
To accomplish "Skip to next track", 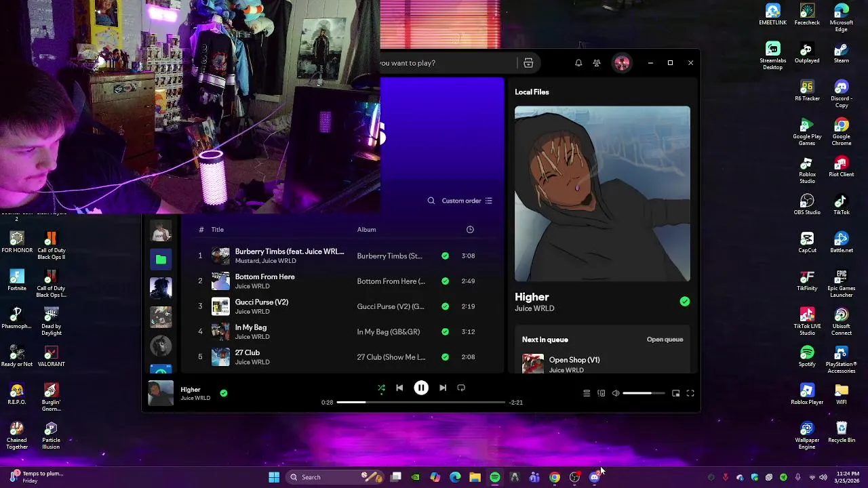I will pyautogui.click(x=443, y=388).
